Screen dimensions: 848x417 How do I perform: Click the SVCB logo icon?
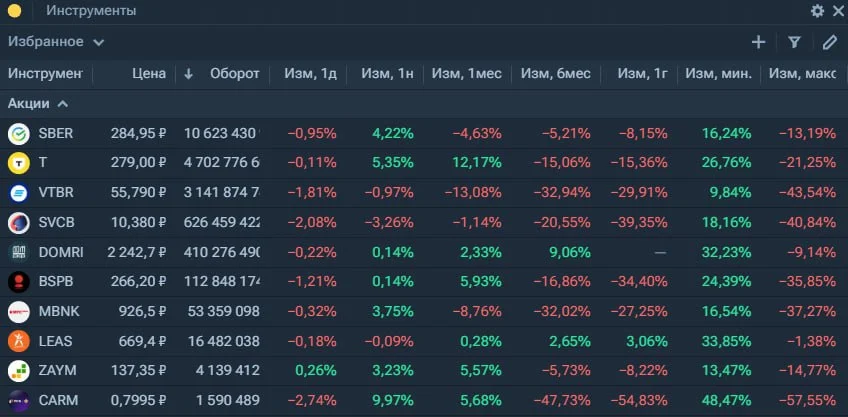18,223
